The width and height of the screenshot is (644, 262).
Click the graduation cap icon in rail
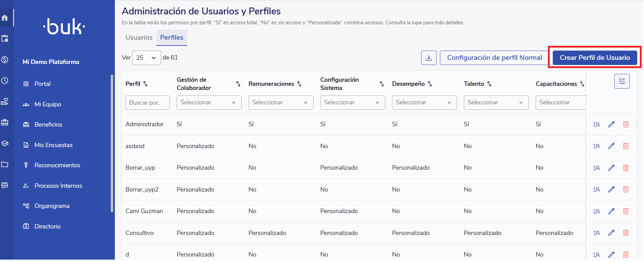click(5, 144)
